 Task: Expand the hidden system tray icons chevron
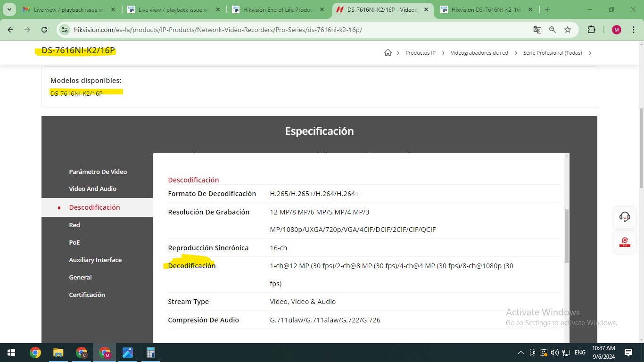click(x=520, y=353)
